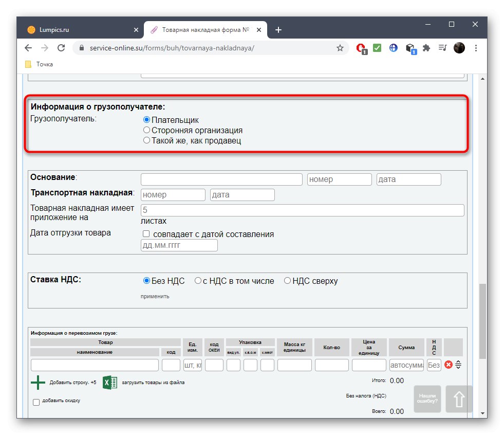Open the blue globe extension icon

click(x=393, y=47)
